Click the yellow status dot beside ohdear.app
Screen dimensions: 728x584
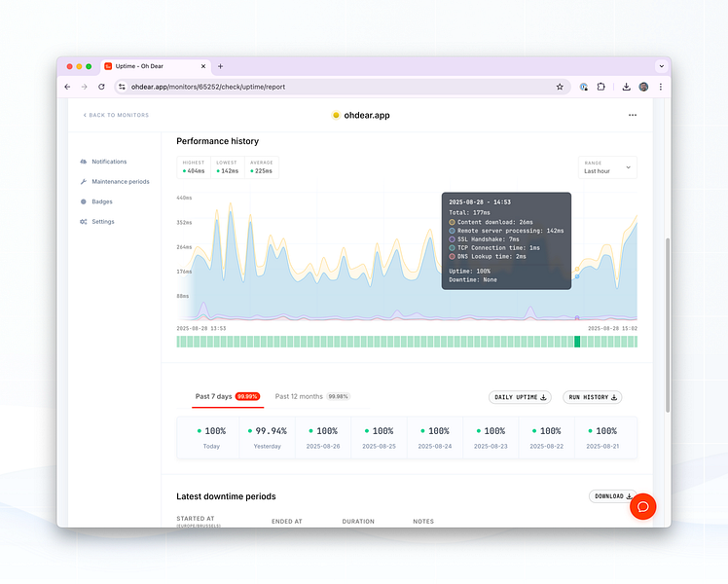click(336, 115)
